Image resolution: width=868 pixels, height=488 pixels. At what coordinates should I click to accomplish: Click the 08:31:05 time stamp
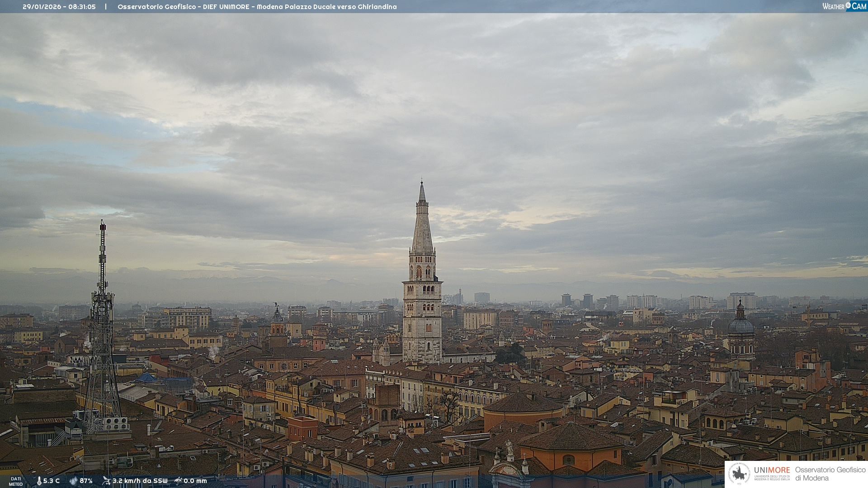pyautogui.click(x=82, y=7)
